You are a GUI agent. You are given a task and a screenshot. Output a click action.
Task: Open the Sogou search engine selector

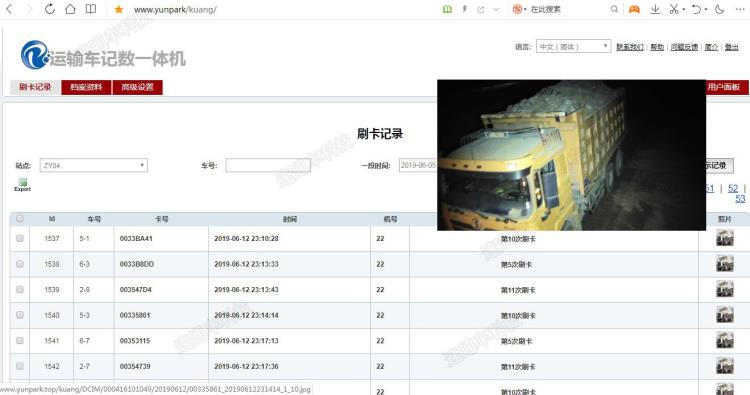(519, 9)
